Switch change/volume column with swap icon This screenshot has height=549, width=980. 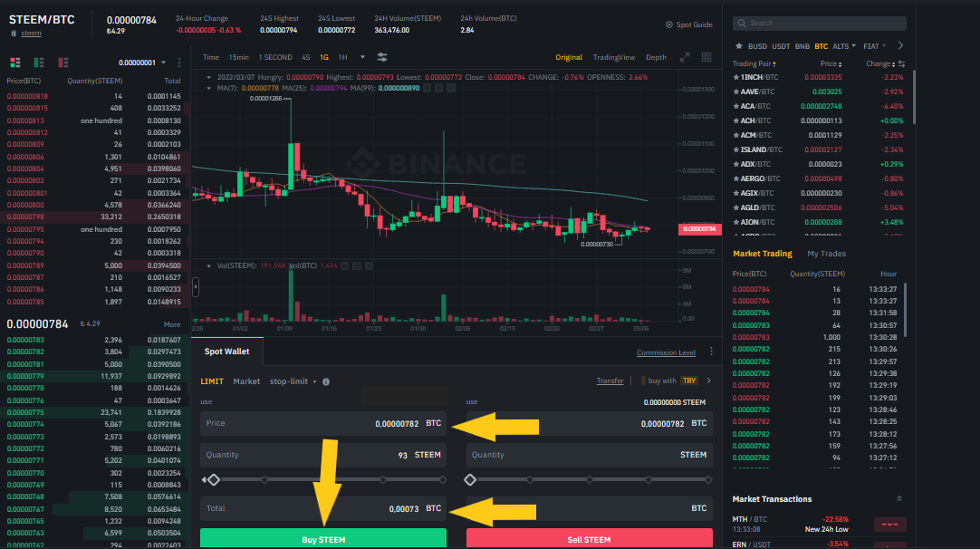click(901, 63)
